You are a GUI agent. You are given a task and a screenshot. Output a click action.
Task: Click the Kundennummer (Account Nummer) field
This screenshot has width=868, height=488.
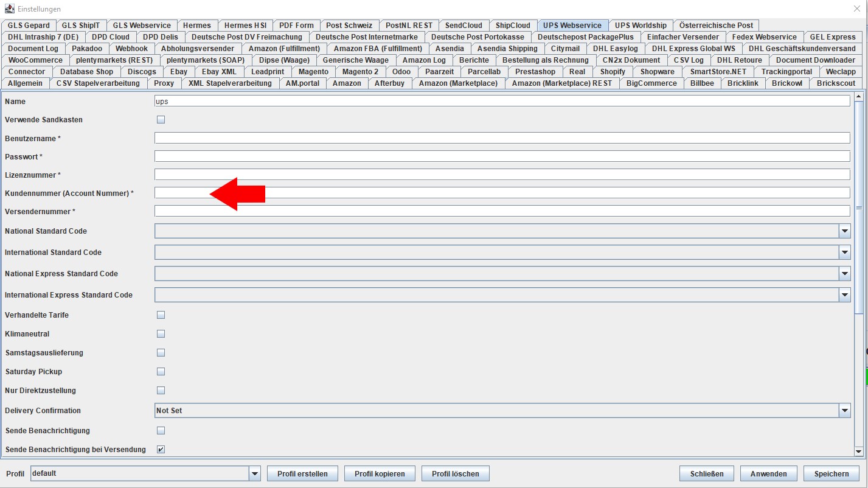point(502,193)
